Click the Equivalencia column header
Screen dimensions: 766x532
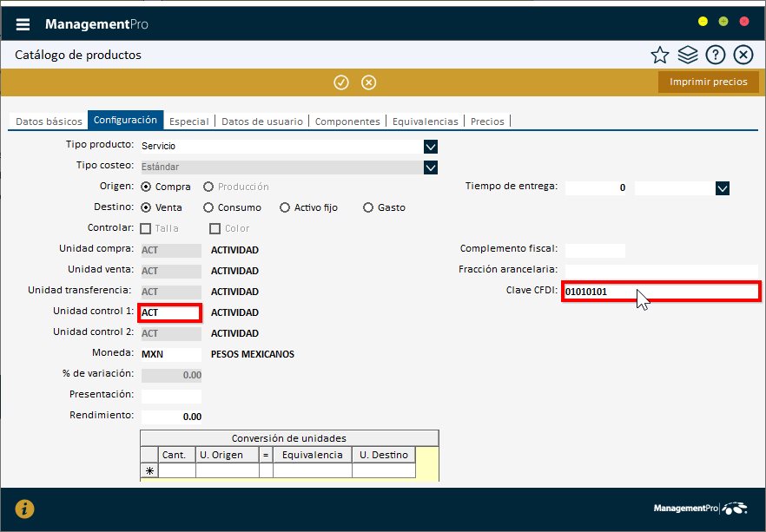tap(312, 455)
